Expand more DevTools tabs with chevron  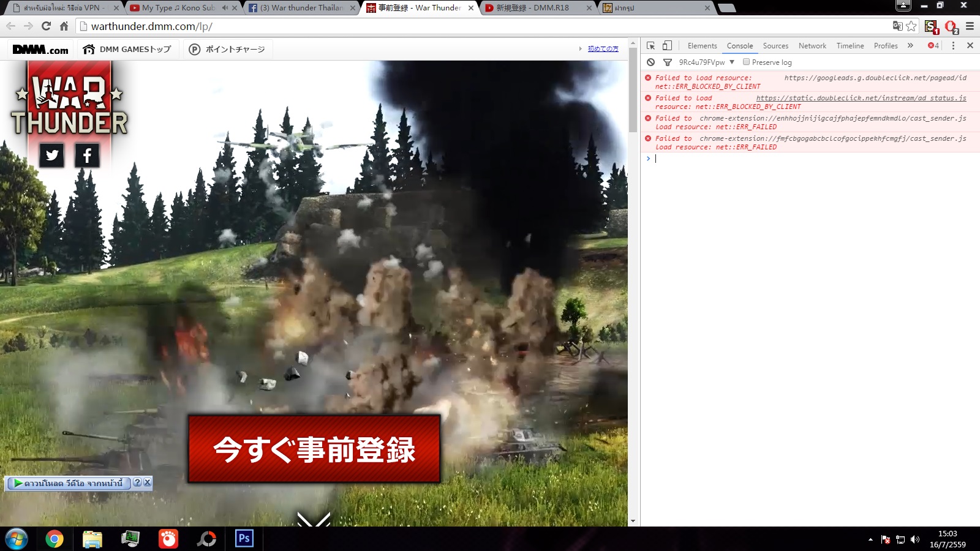point(910,45)
